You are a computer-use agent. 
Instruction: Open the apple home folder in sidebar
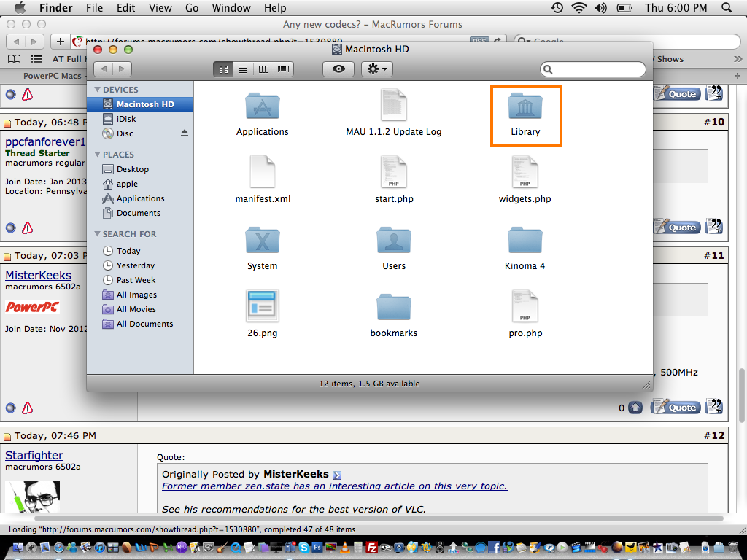(140, 184)
